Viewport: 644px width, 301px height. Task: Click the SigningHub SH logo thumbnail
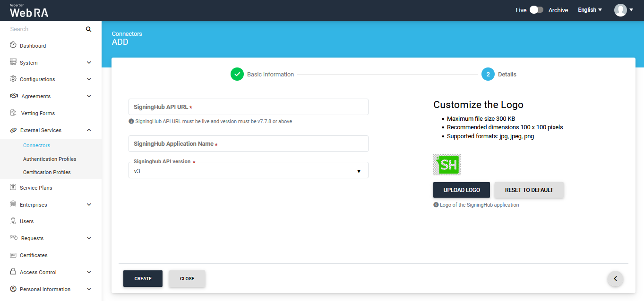tap(447, 165)
